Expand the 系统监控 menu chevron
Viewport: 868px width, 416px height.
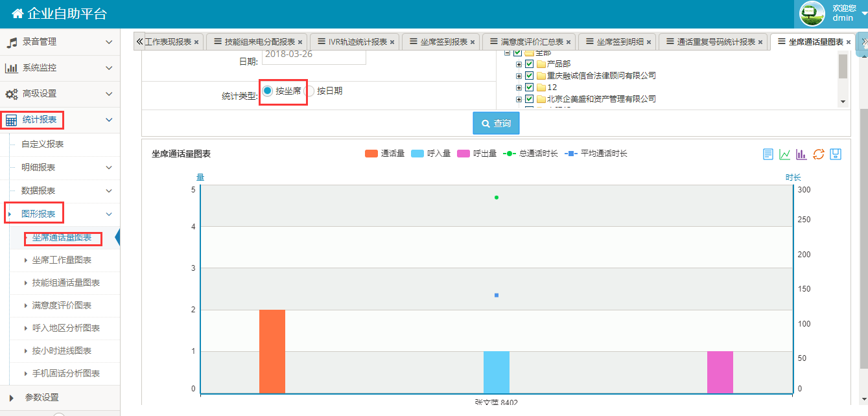tap(109, 68)
